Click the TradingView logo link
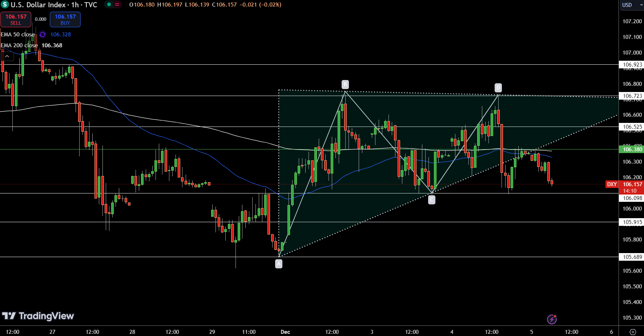 pyautogui.click(x=38, y=316)
